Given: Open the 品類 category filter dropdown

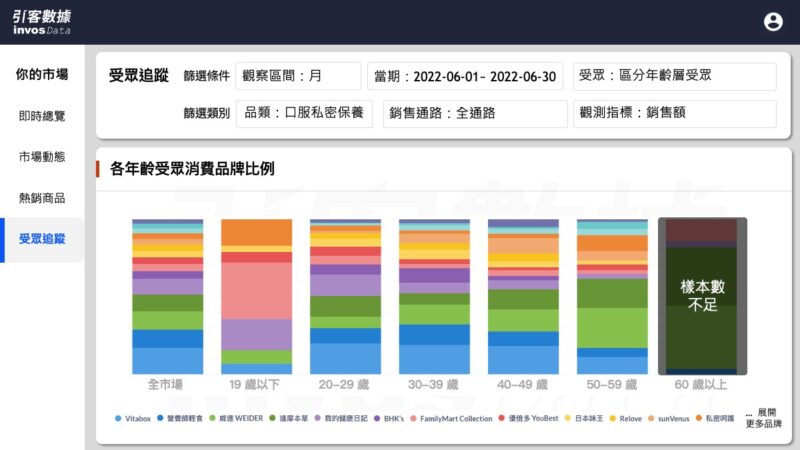Looking at the screenshot, I should coord(304,113).
